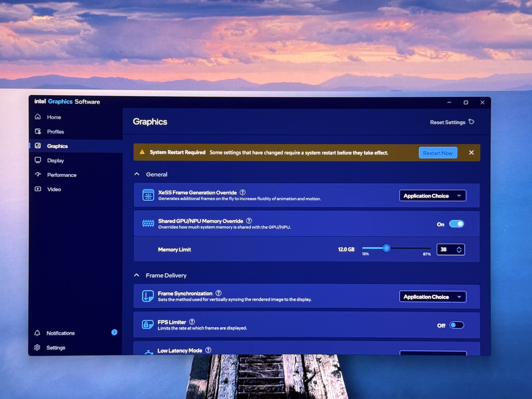Click the Restart Now button
The width and height of the screenshot is (532, 399).
click(x=438, y=153)
